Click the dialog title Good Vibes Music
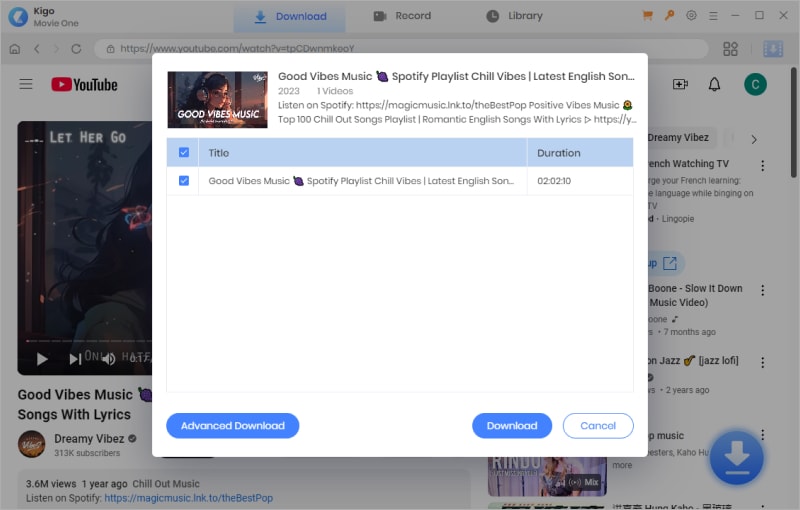Image resolution: width=800 pixels, height=510 pixels. click(456, 76)
